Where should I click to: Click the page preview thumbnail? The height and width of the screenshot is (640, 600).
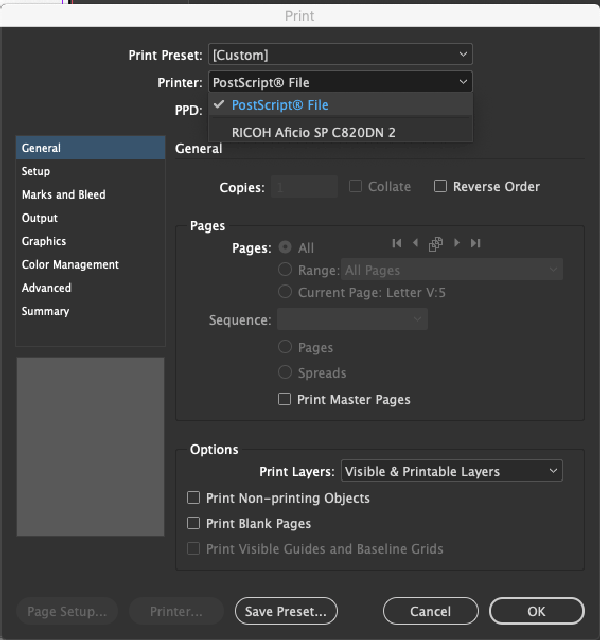[x=91, y=447]
